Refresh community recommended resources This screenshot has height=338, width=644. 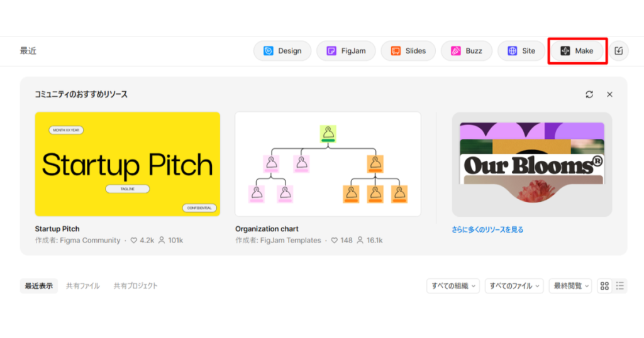[589, 94]
